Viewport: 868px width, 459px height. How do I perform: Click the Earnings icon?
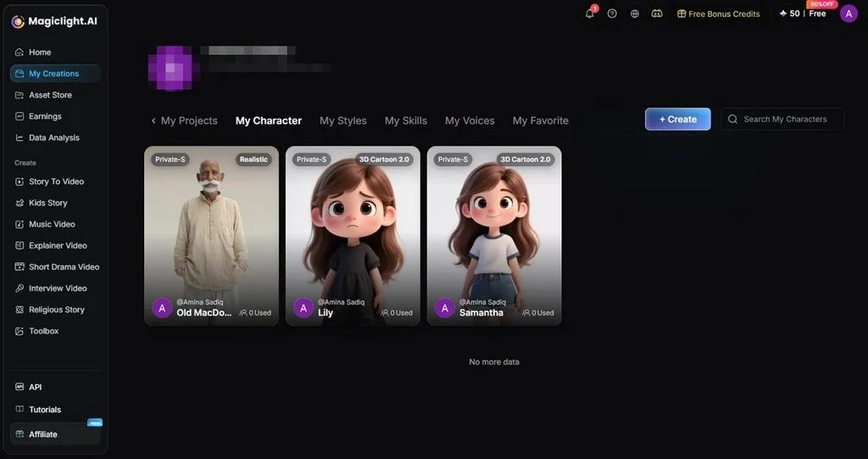point(19,116)
